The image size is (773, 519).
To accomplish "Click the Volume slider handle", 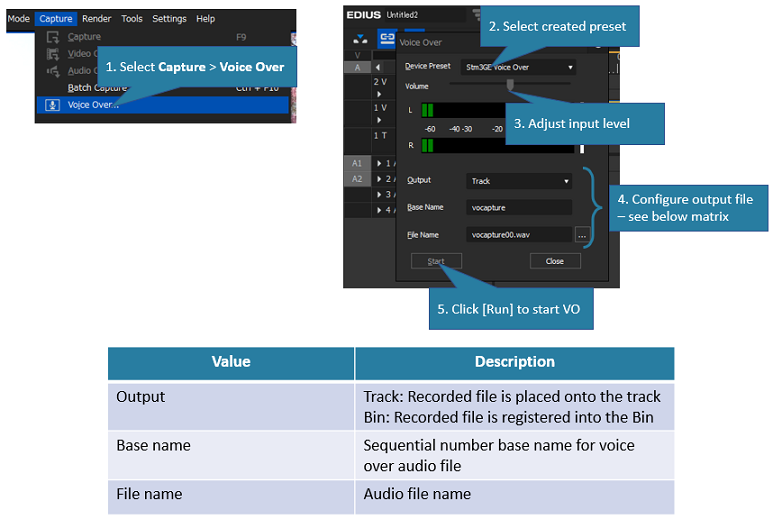I will pos(510,85).
